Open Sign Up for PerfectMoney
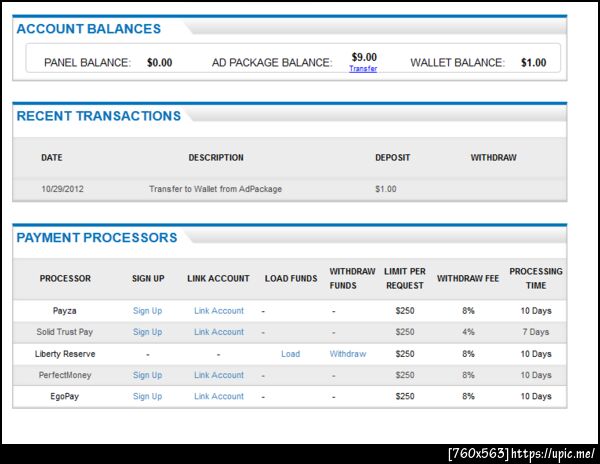The width and height of the screenshot is (600, 464). (147, 375)
